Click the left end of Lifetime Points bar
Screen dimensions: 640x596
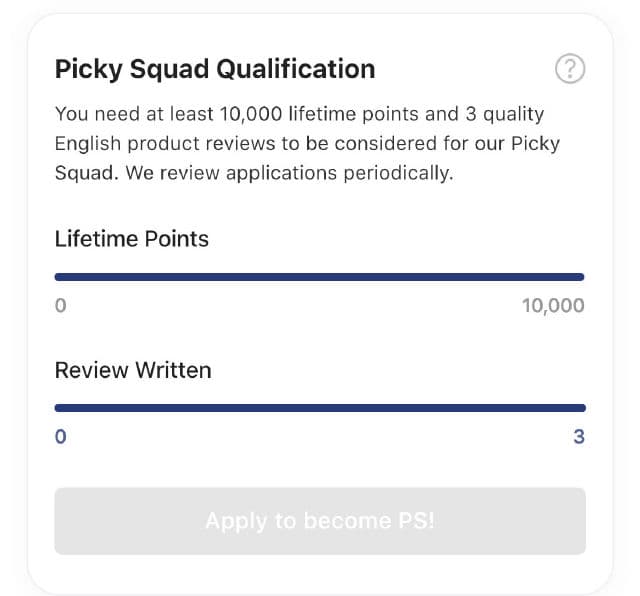(x=59, y=277)
